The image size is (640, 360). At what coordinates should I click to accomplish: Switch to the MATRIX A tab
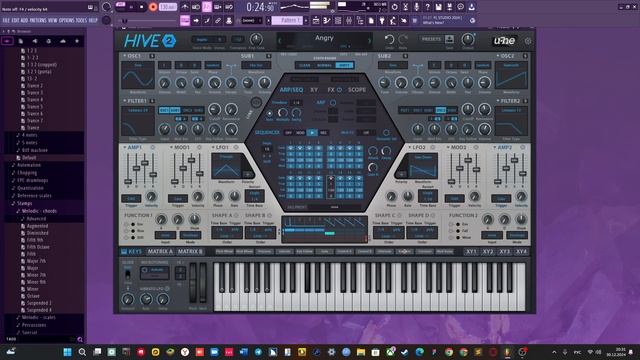coord(160,252)
